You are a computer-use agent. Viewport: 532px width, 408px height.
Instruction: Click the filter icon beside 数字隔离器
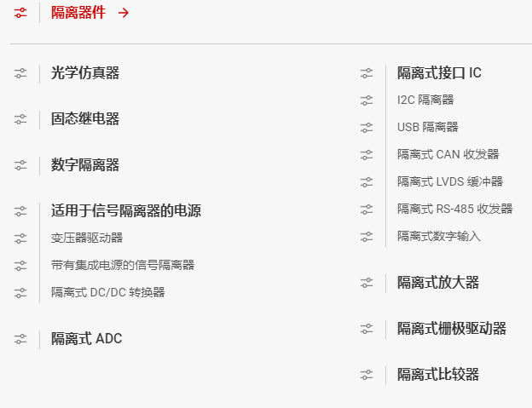20,165
